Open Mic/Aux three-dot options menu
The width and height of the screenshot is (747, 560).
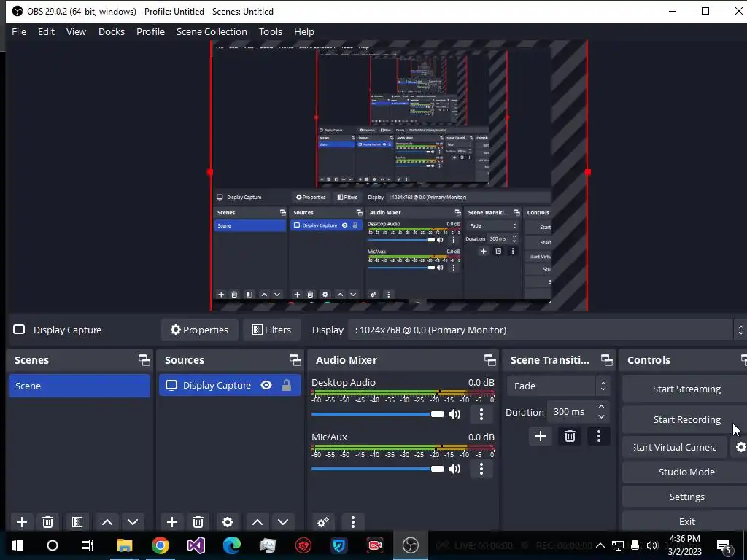point(481,469)
